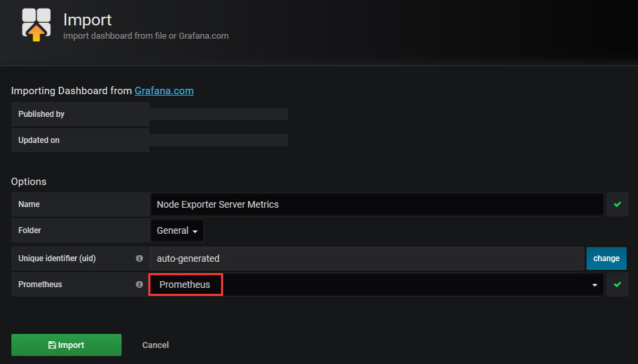
Task: Click the 'Unique identifier (uid)' label
Action: pyautogui.click(x=57, y=258)
